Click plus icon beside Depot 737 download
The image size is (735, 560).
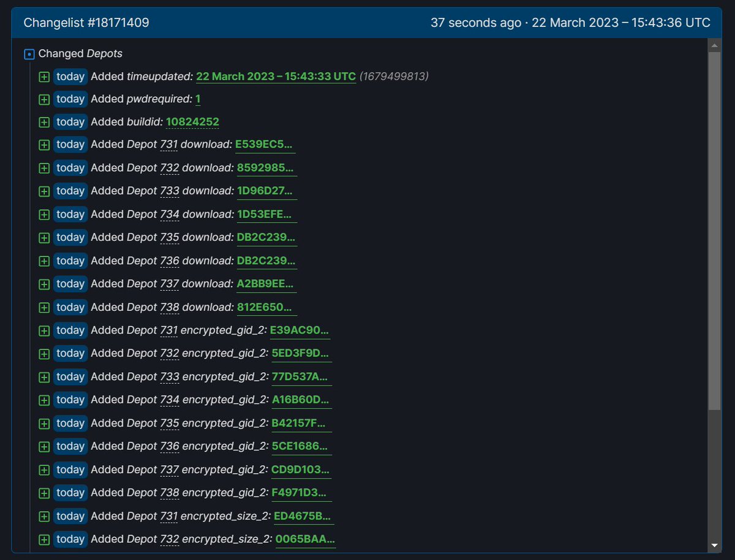(44, 285)
